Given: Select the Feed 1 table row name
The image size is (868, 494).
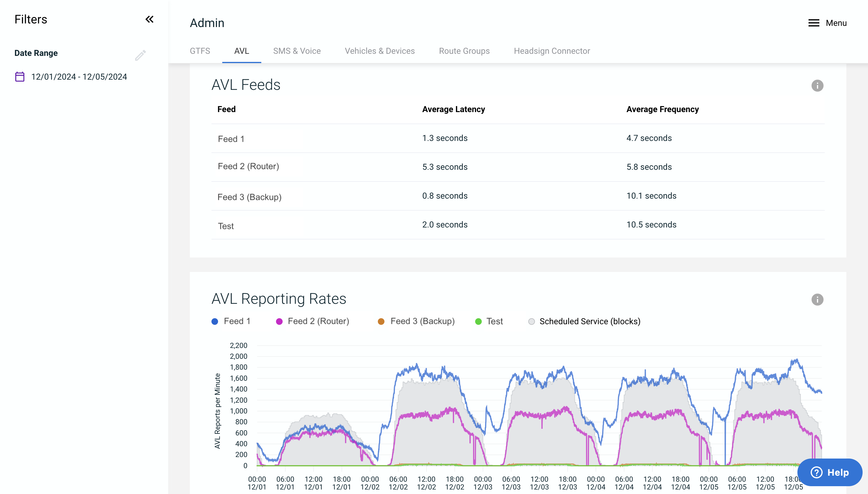Looking at the screenshot, I should coord(231,139).
